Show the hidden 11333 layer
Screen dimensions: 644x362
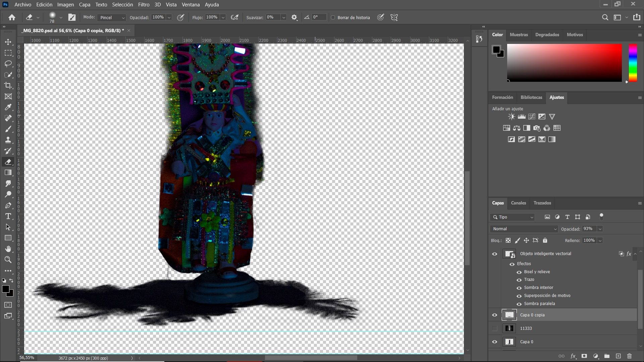pyautogui.click(x=495, y=328)
